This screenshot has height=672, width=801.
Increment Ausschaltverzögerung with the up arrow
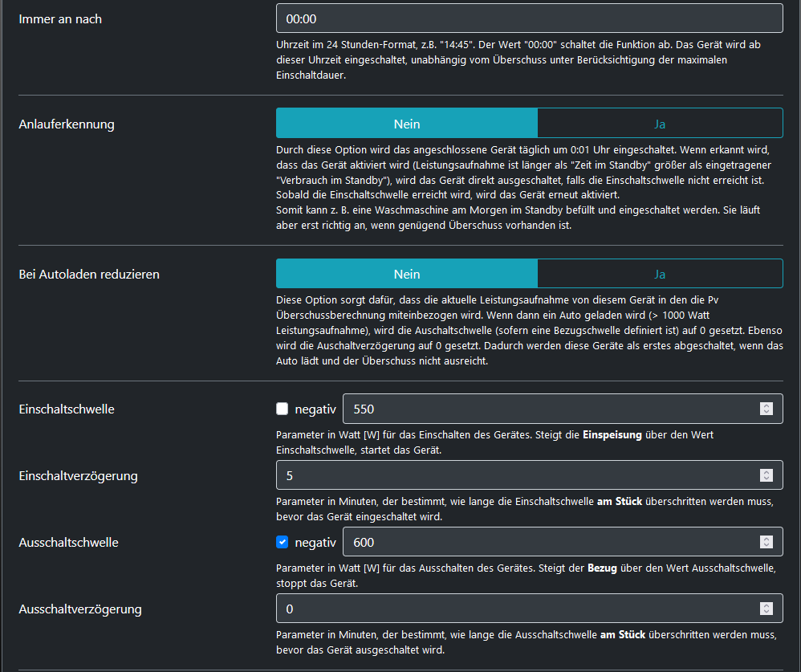pos(766,605)
